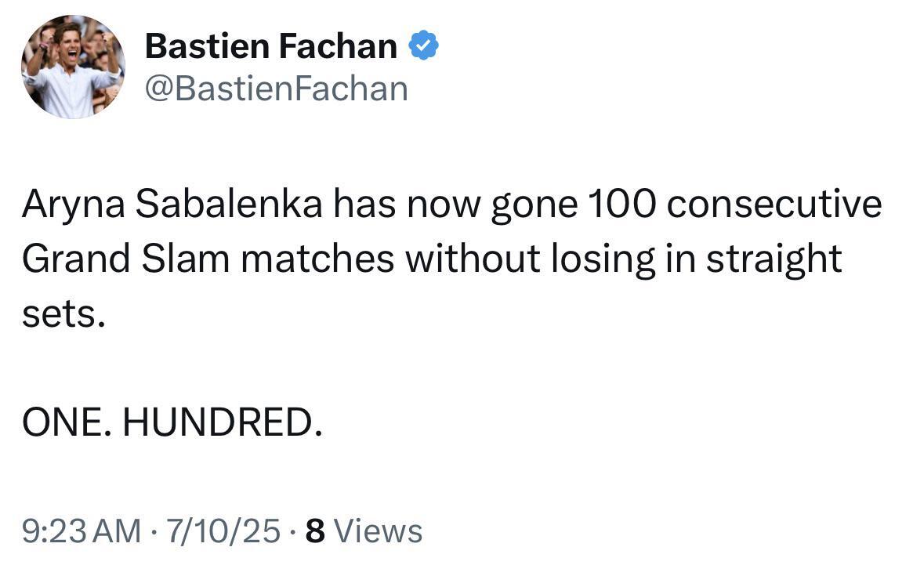
Task: Click the words Grand Slam
Action: (124, 259)
